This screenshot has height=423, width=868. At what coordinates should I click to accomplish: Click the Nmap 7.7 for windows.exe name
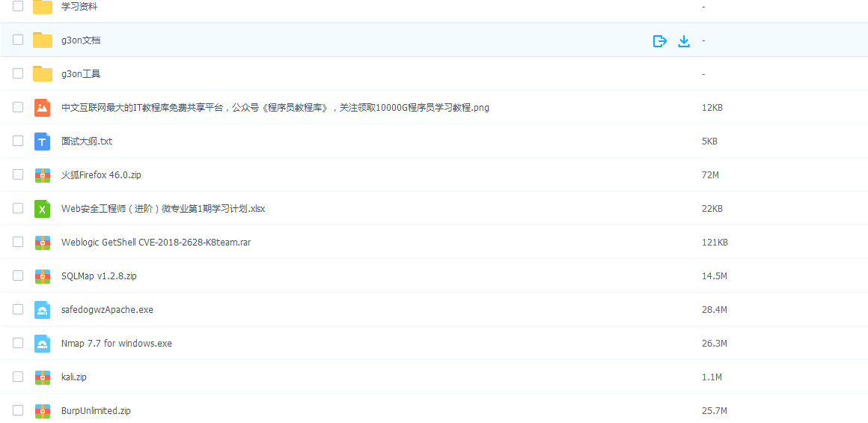[x=117, y=344]
